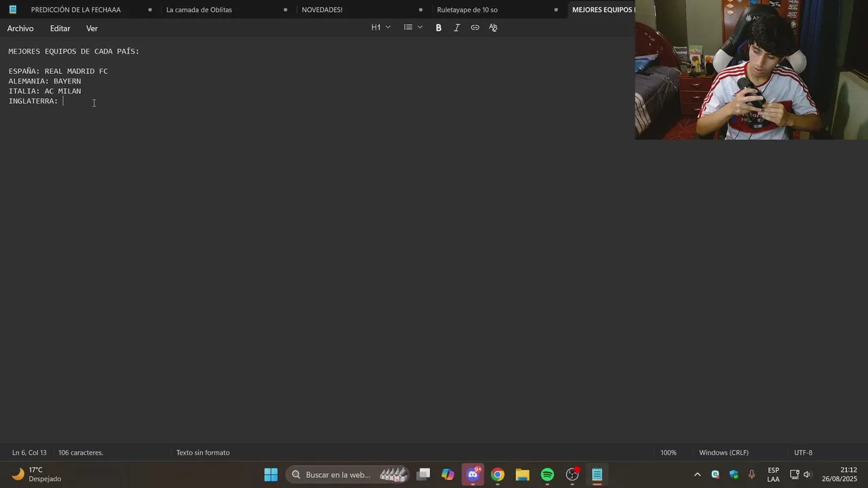Insert a link using the link icon
Viewport: 868px width, 488px height.
click(x=475, y=28)
